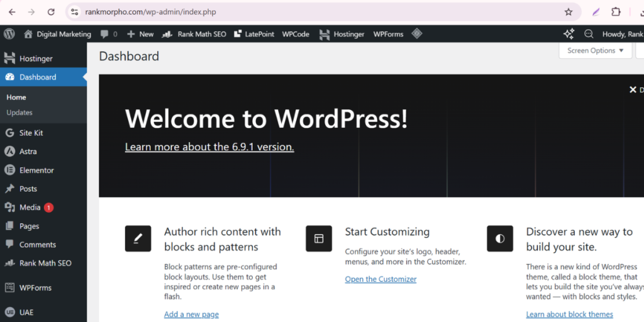Click the home icon beside Digital Marketing
The width and height of the screenshot is (644, 322).
click(x=28, y=34)
